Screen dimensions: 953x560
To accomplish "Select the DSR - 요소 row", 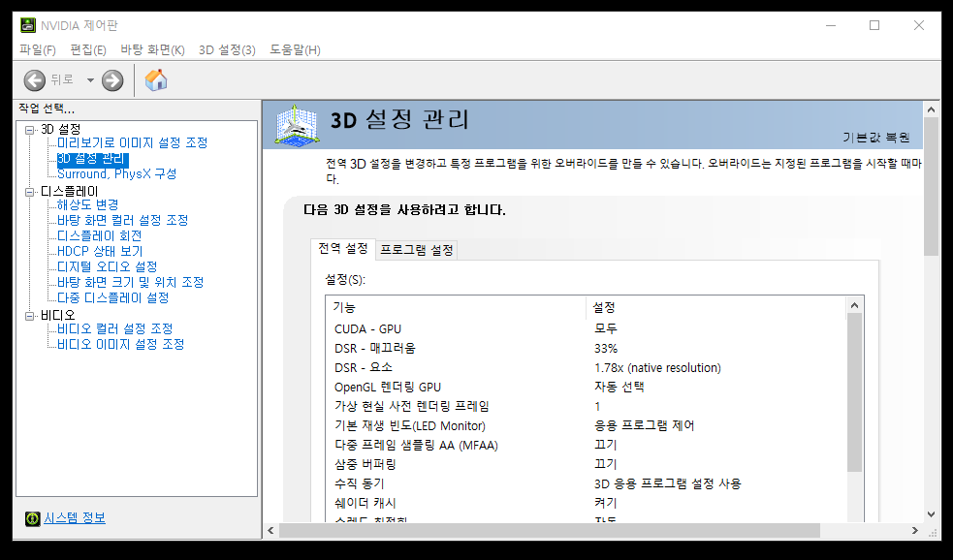I will click(587, 368).
